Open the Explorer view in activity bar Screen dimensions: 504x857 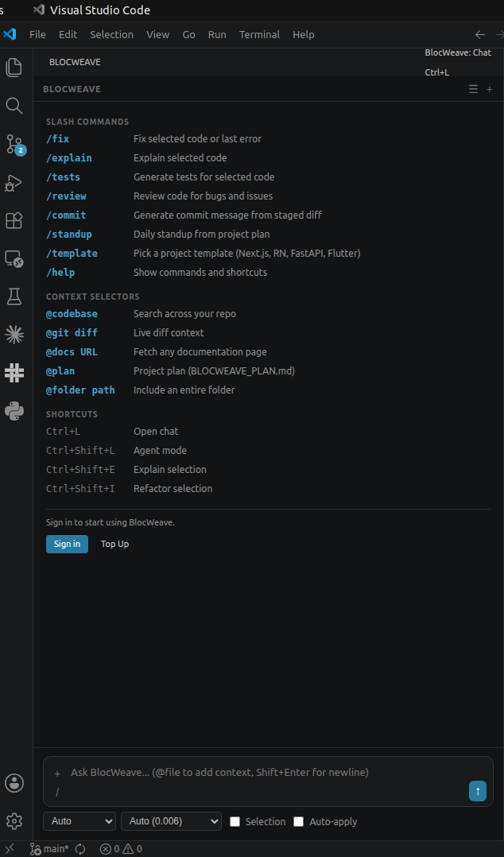click(14, 68)
